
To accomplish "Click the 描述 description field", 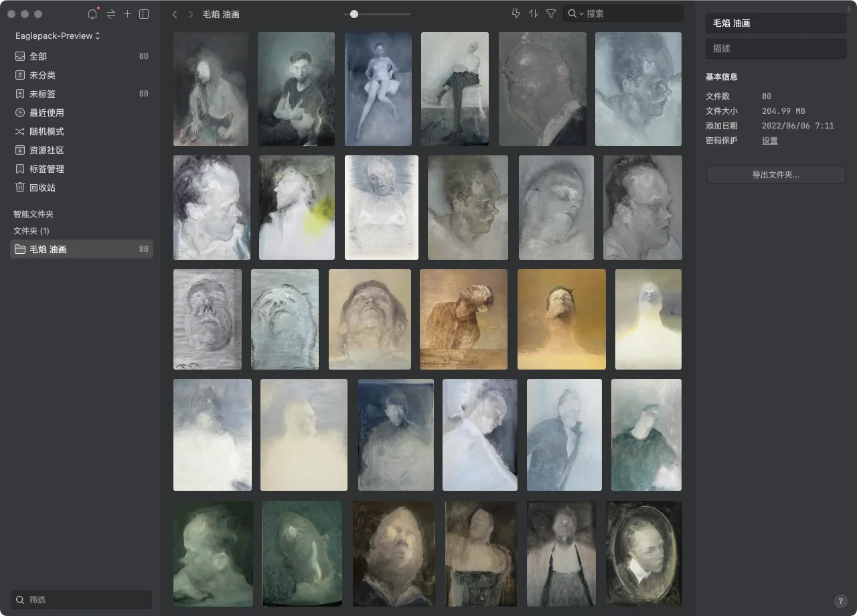I will coord(775,48).
